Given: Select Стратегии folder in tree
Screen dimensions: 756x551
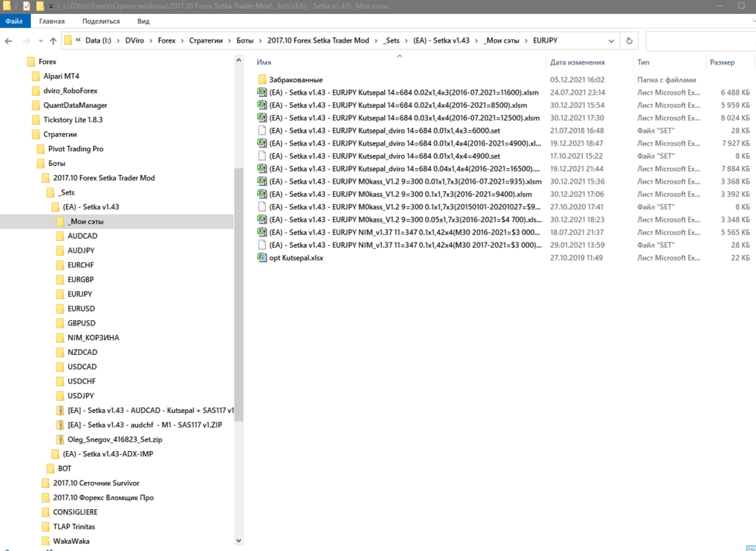Looking at the screenshot, I should click(60, 134).
